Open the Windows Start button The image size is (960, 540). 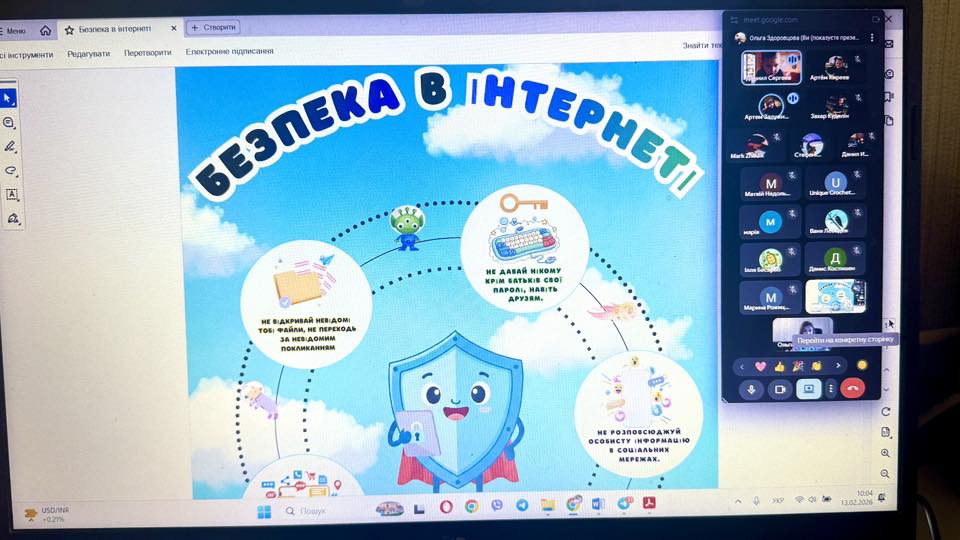click(x=264, y=511)
